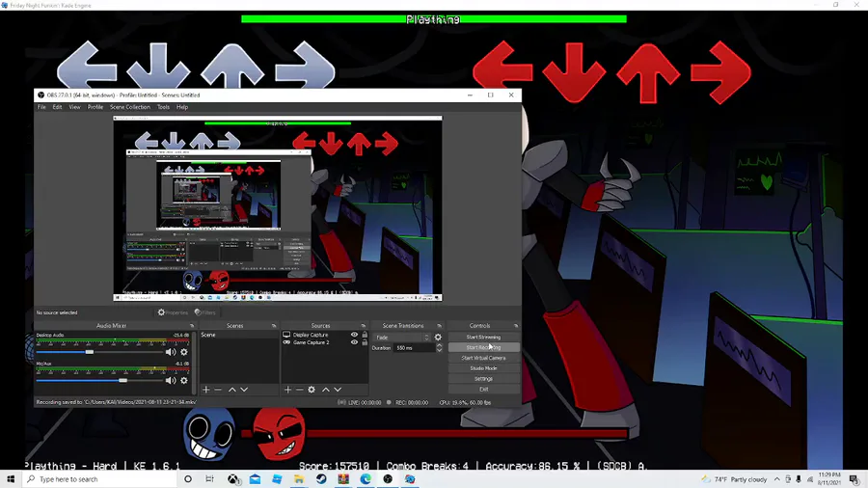Open source properties gear in Sources toolbar
The width and height of the screenshot is (868, 488).
pyautogui.click(x=312, y=390)
